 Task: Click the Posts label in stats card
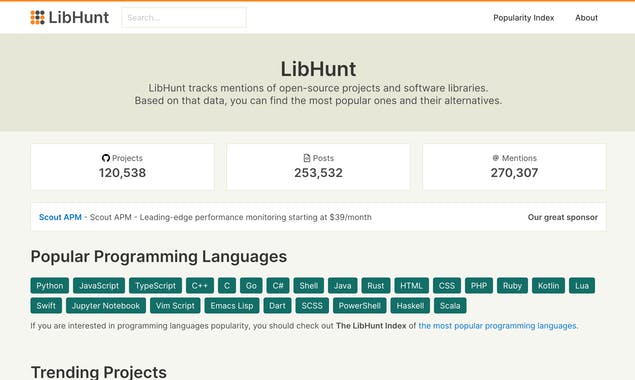(323, 158)
